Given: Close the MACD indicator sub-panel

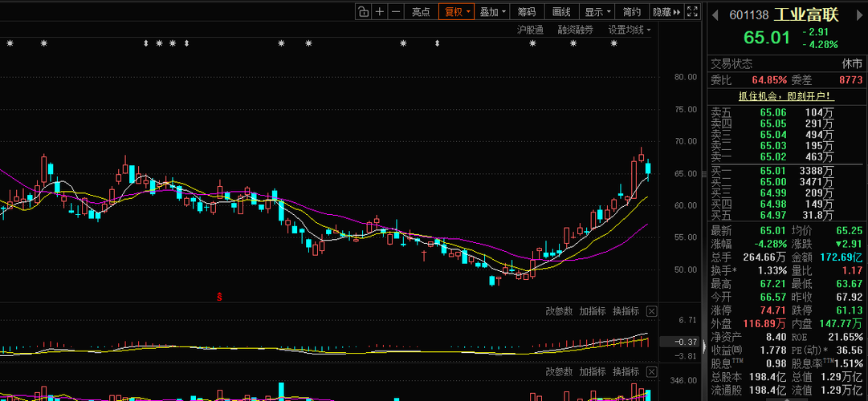Looking at the screenshot, I should point(651,311).
